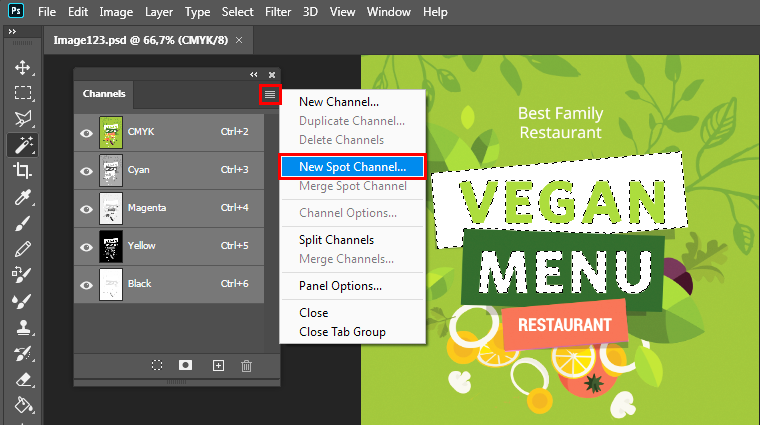This screenshot has height=425, width=760.
Task: Select the Eraser tool
Action: (x=22, y=379)
